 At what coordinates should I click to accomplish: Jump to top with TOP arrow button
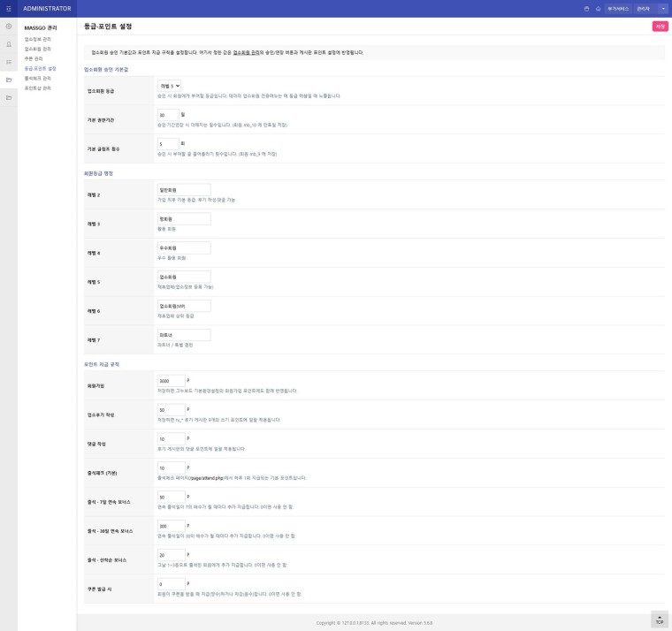coord(659,619)
